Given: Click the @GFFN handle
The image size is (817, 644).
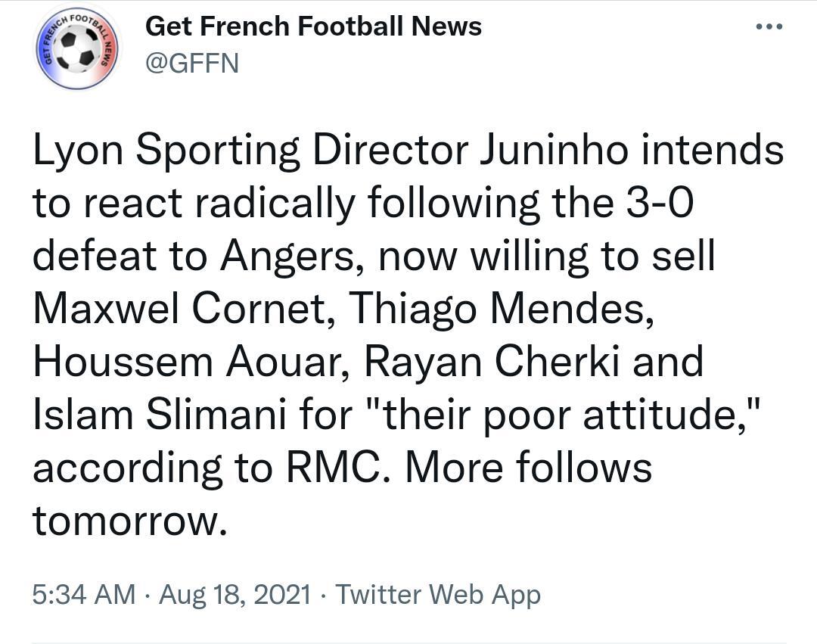Looking at the screenshot, I should [x=191, y=63].
